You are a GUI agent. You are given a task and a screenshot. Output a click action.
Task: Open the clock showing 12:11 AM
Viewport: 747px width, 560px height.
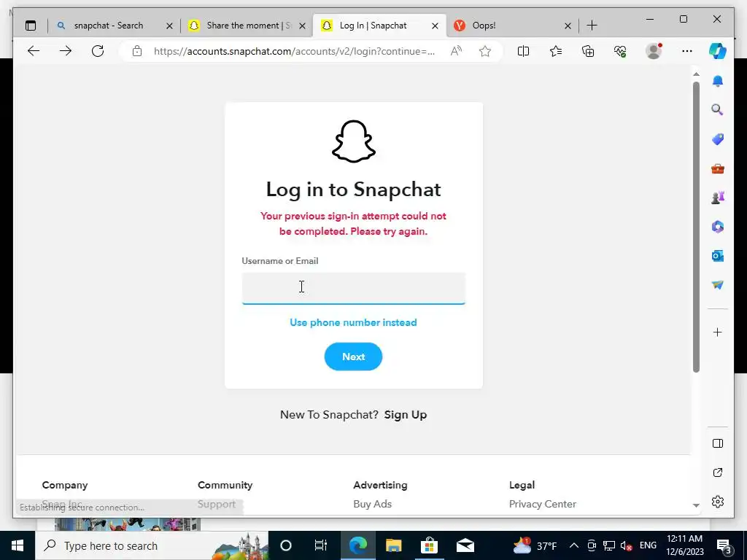[x=684, y=545]
